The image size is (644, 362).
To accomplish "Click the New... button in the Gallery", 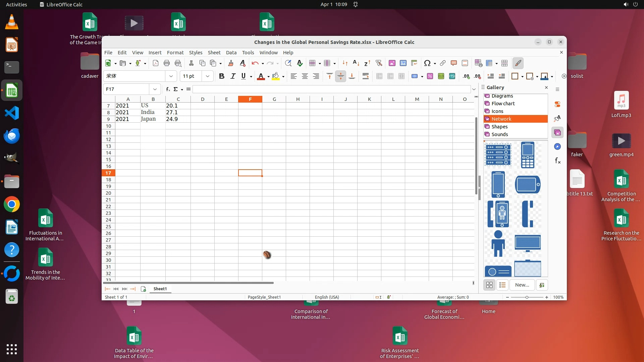I will coord(522,285).
